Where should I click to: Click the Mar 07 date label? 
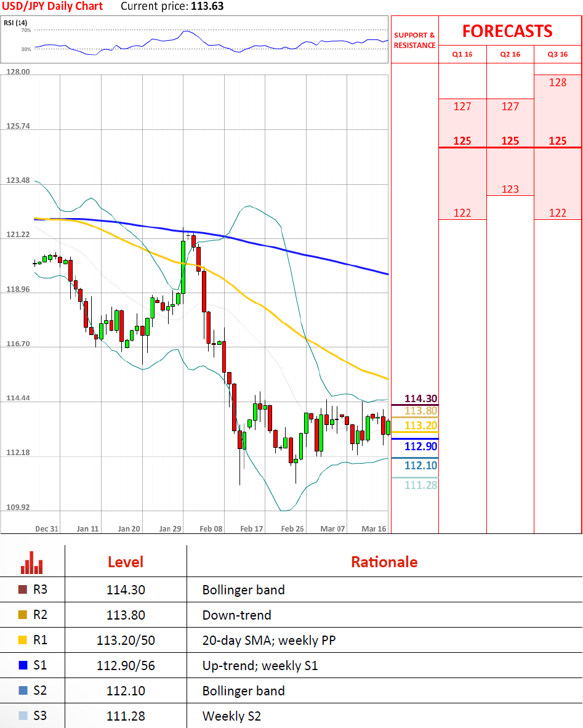coord(333,529)
